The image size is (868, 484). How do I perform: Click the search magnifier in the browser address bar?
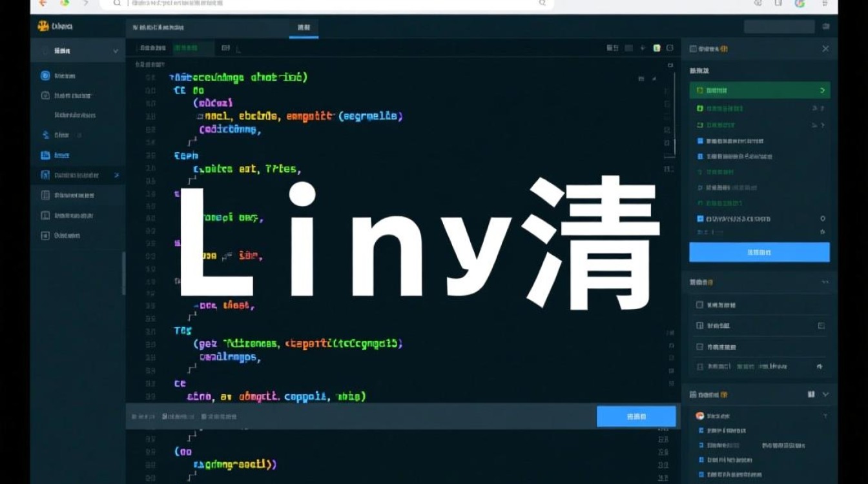(117, 3)
